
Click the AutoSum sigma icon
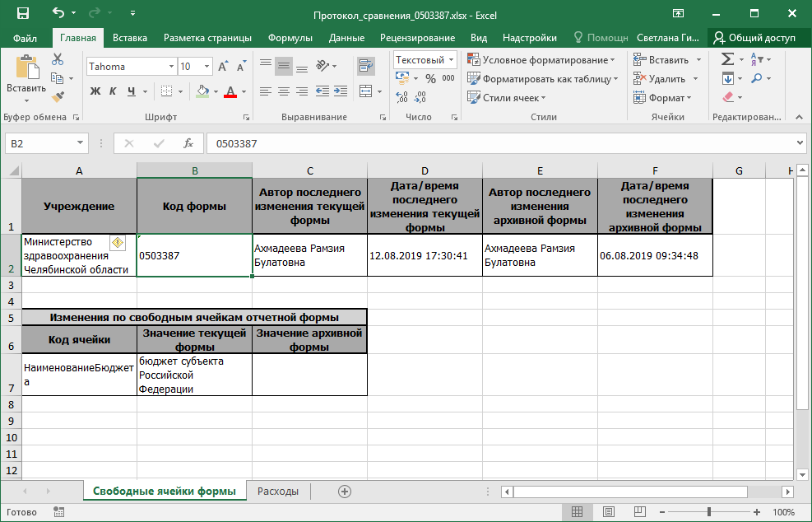click(x=727, y=59)
